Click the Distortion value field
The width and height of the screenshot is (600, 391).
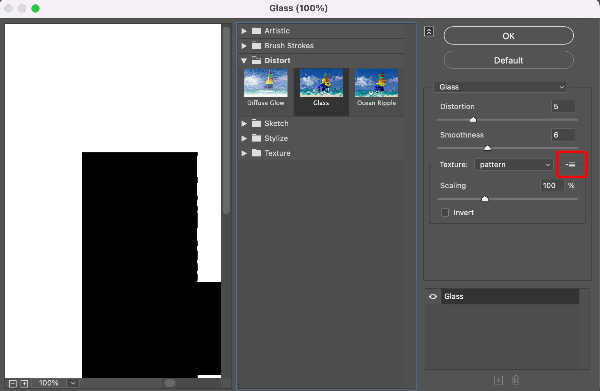pos(563,106)
